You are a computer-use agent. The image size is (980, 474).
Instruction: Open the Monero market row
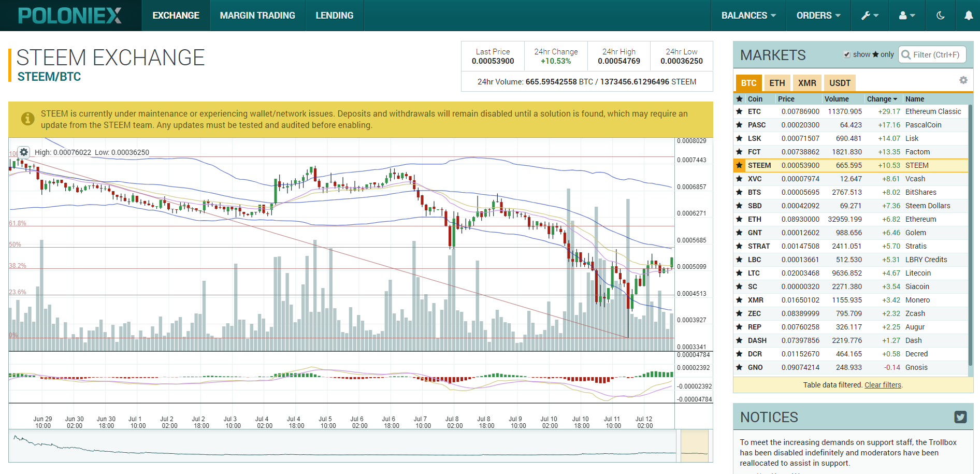[851, 300]
